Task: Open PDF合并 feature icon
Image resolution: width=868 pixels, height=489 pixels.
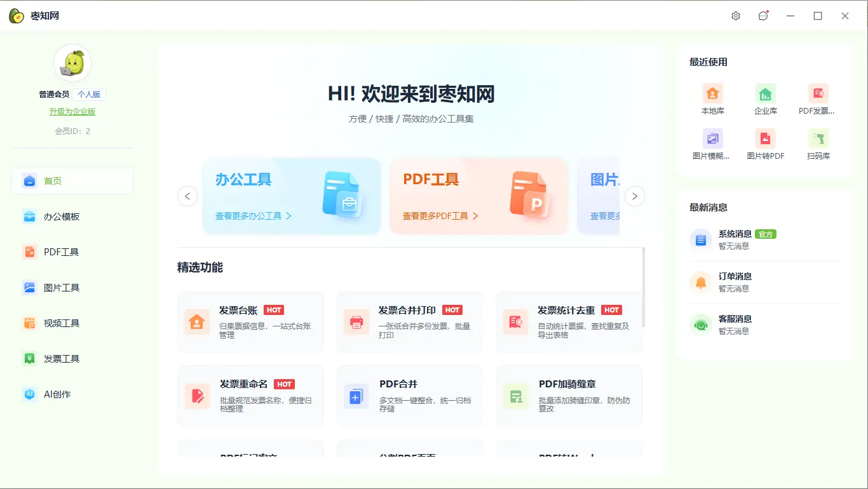Action: [x=356, y=396]
